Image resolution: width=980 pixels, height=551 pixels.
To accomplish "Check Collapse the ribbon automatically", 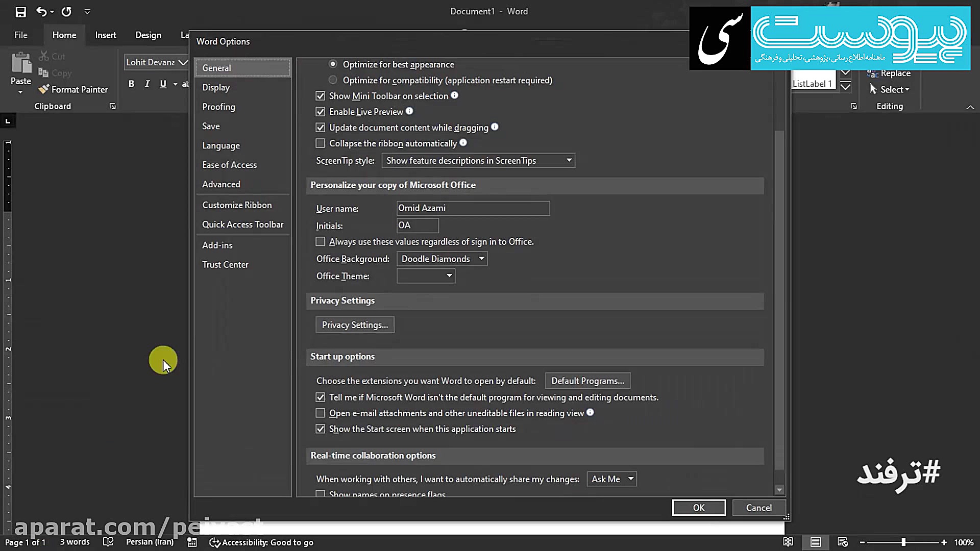I will click(320, 143).
